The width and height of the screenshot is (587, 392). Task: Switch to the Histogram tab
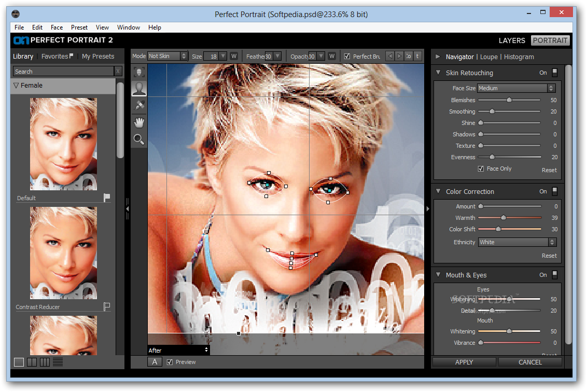pos(519,57)
